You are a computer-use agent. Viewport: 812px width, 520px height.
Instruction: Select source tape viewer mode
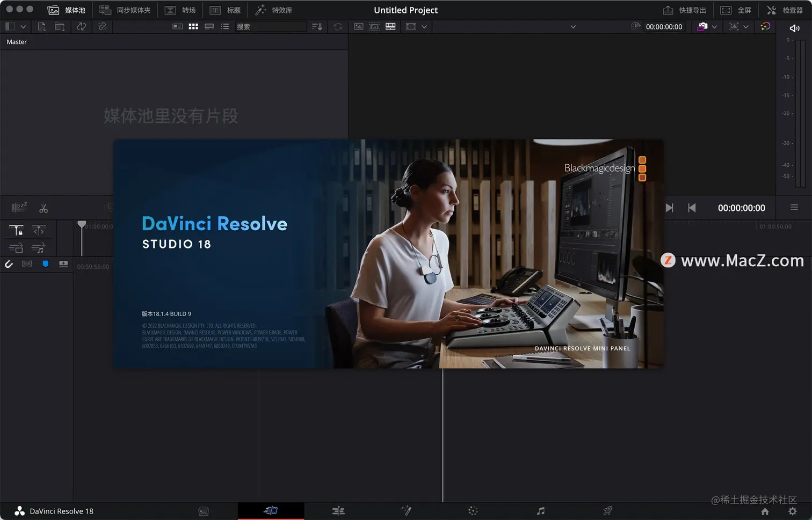pyautogui.click(x=374, y=26)
